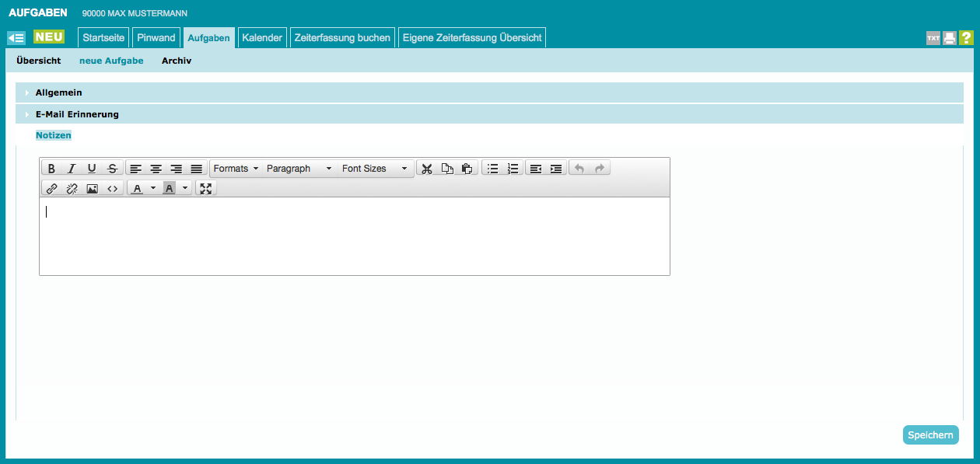980x464 pixels.
Task: Open the text color picker arrow
Action: [x=153, y=188]
